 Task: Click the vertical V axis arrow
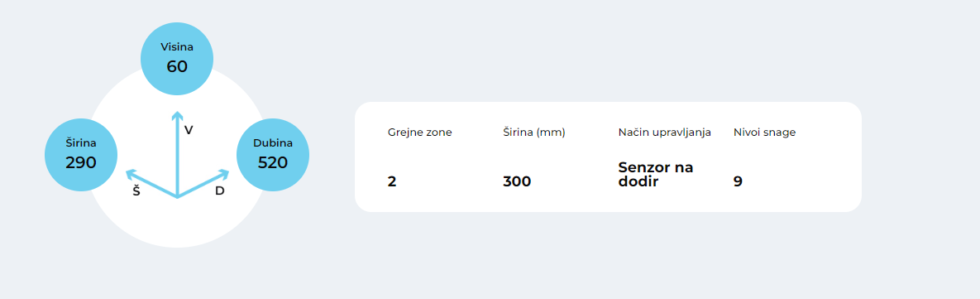[178, 154]
